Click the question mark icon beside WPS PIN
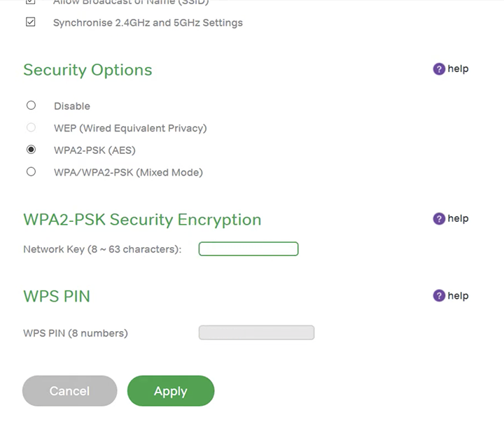 (439, 296)
